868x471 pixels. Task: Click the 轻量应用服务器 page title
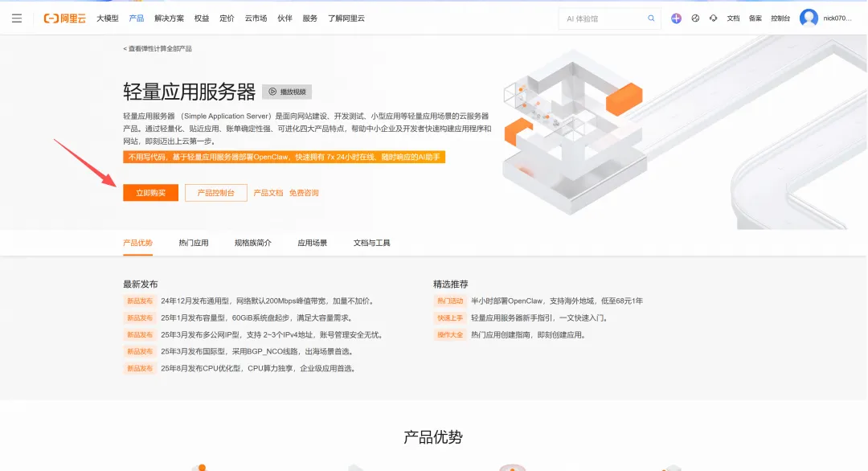tap(190, 92)
